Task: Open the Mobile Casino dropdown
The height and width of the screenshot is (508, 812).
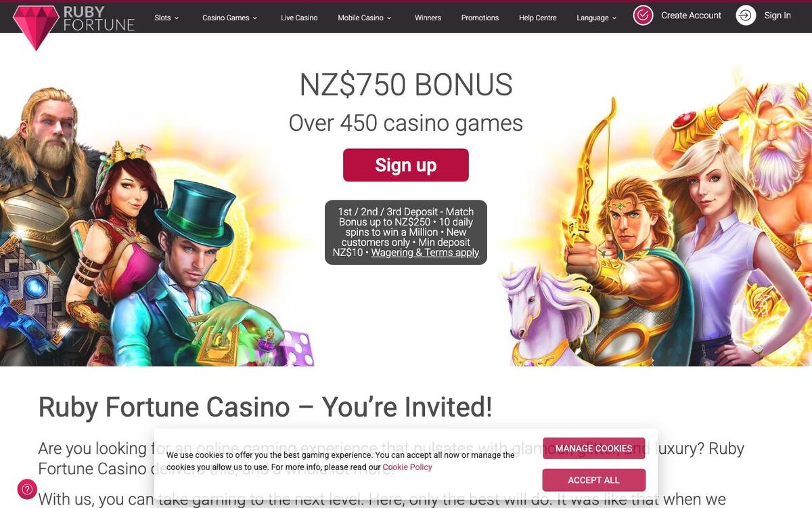Action: click(361, 18)
